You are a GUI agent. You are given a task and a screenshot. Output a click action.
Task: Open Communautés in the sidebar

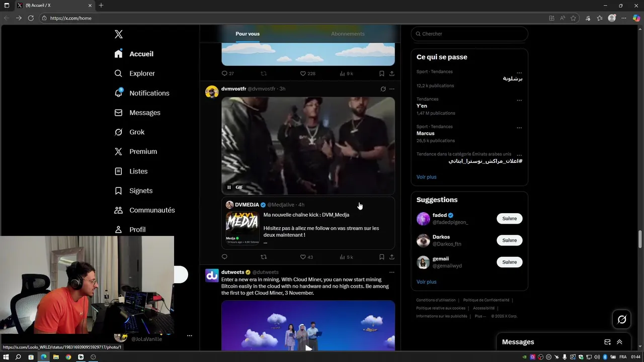click(144, 210)
